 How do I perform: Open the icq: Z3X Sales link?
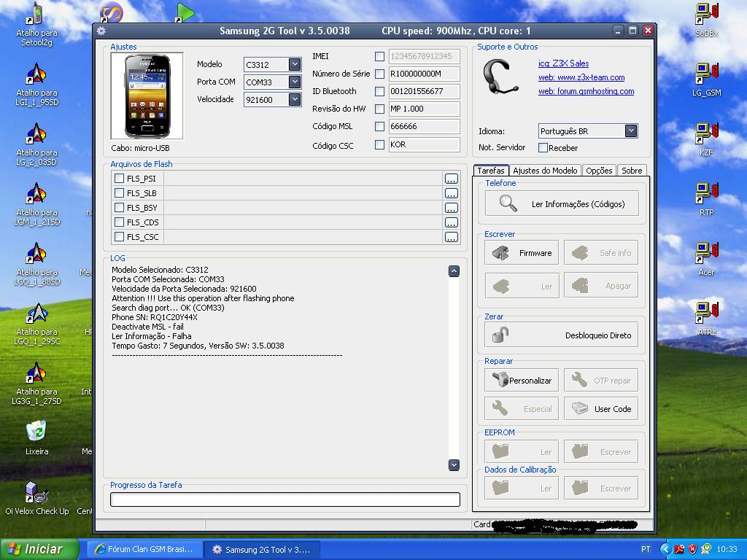[563, 63]
